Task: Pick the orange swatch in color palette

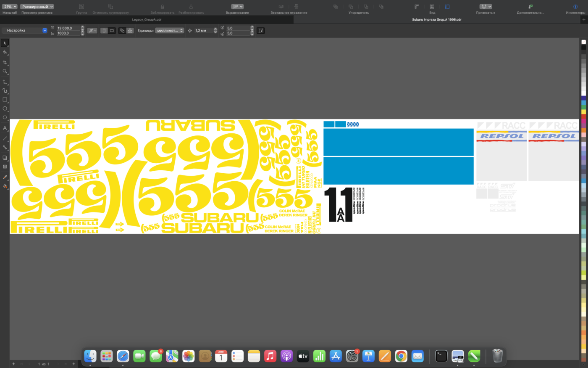Action: 583,130
